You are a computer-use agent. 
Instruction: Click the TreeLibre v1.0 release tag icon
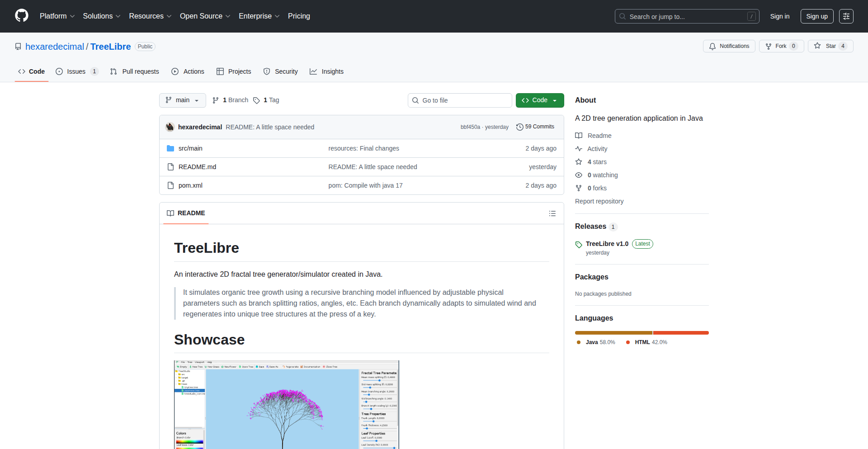pos(579,245)
